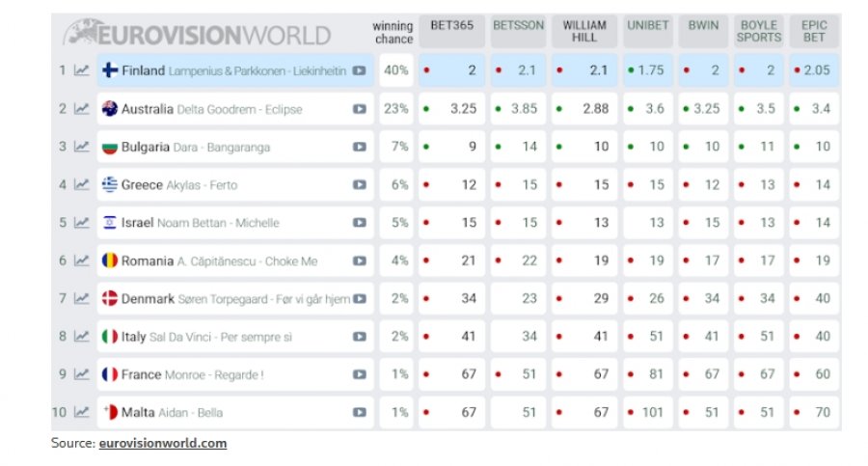Click the Australia flag icon

coord(110,109)
